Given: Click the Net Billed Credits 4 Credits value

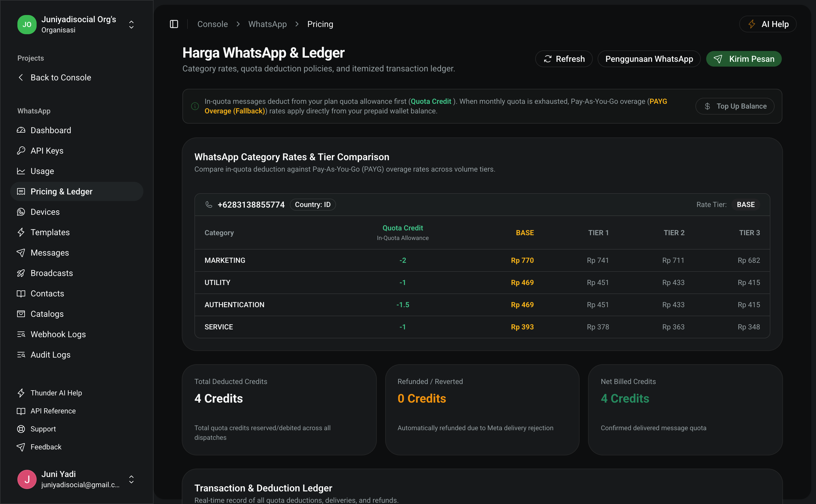Looking at the screenshot, I should point(625,399).
